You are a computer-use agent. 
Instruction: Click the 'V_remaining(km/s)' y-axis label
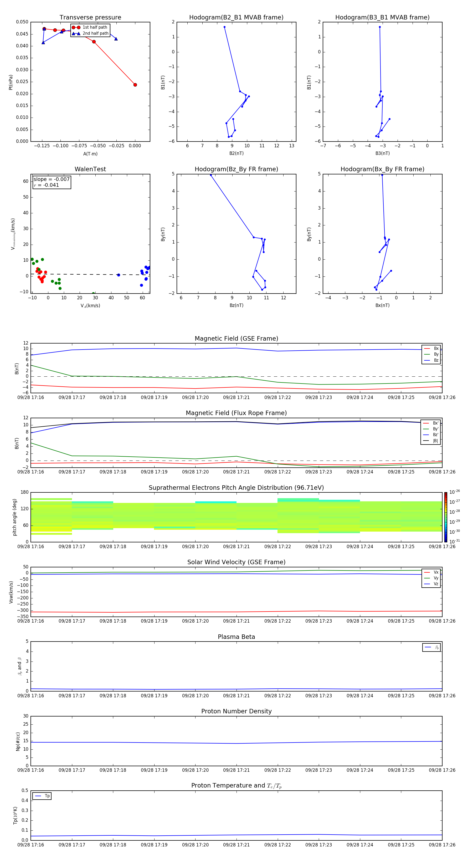[13, 234]
